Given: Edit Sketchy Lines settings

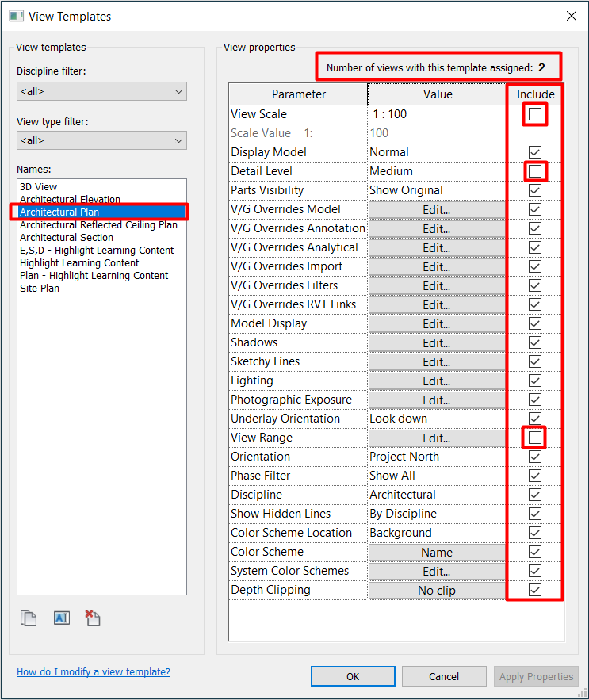Looking at the screenshot, I should 437,362.
